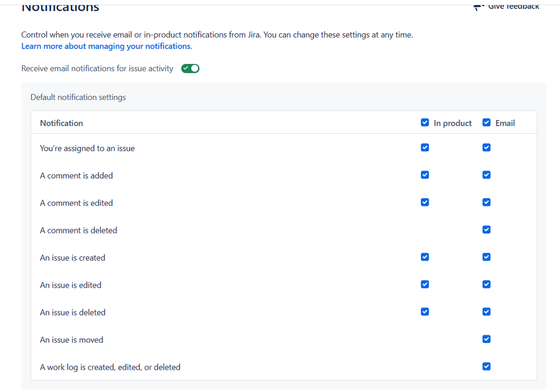Uncheck in-product for An issue is edited
This screenshot has height=392, width=560.
pyautogui.click(x=425, y=284)
